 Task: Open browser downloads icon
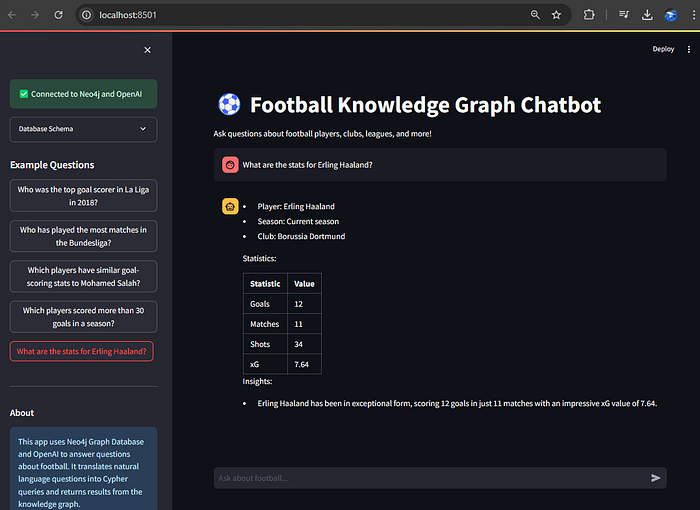click(x=647, y=15)
